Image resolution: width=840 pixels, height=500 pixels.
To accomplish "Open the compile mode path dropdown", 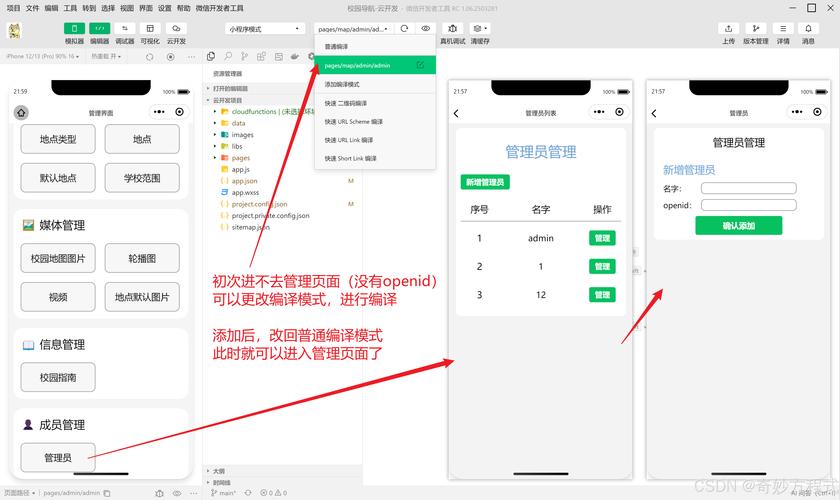I will (x=354, y=29).
